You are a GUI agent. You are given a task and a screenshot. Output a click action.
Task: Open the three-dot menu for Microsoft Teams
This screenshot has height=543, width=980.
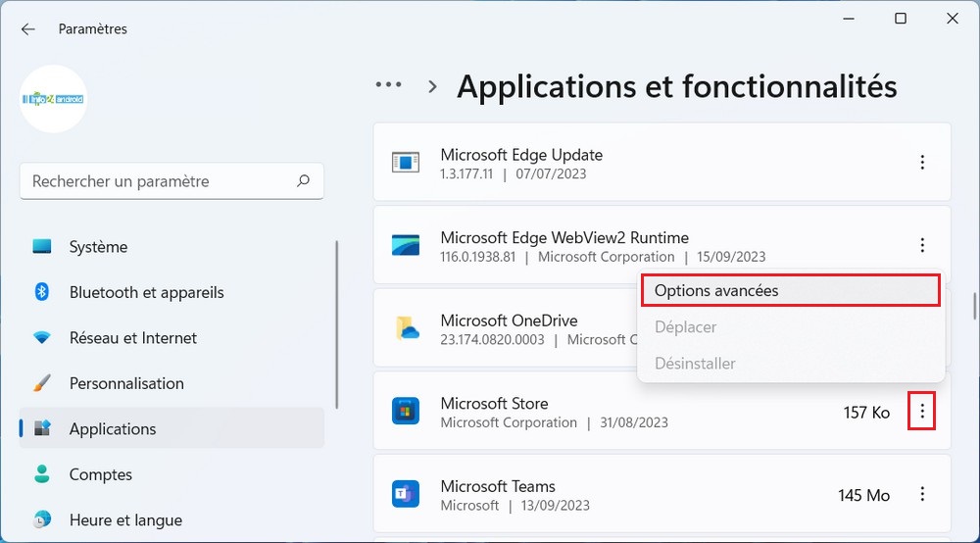(922, 494)
